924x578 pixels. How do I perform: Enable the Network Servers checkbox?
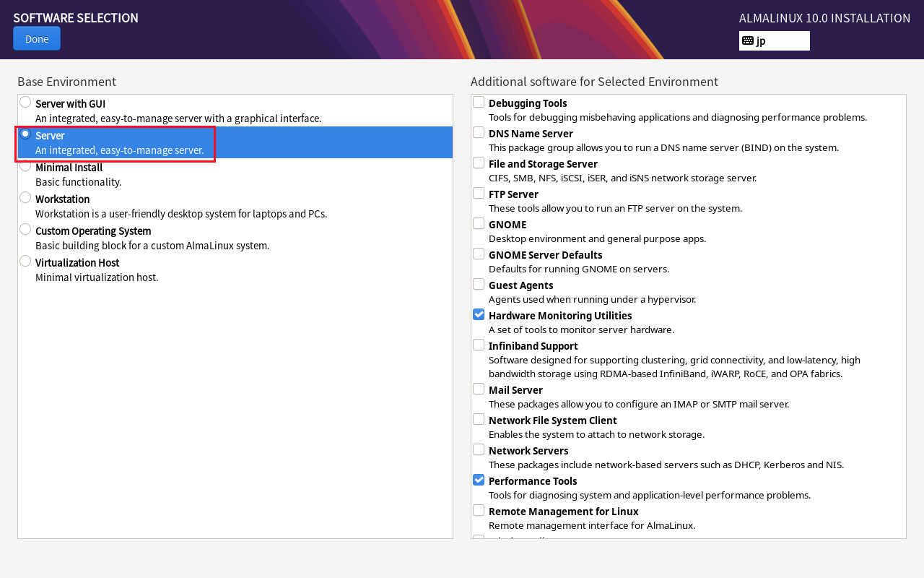(479, 449)
